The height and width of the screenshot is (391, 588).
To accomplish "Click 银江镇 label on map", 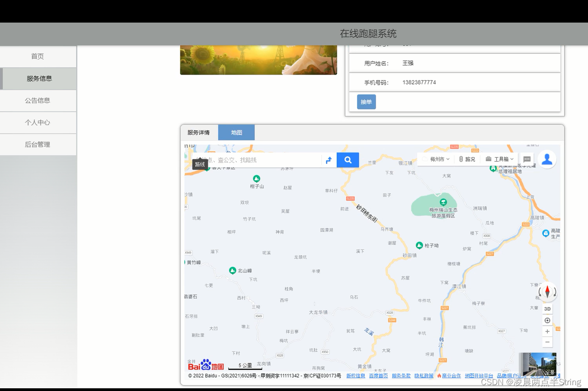I will [405, 163].
